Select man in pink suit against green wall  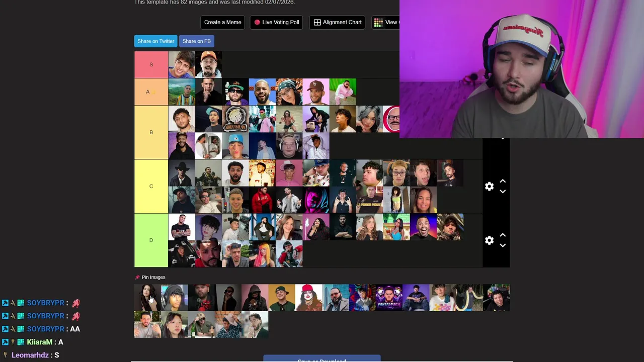(x=343, y=92)
